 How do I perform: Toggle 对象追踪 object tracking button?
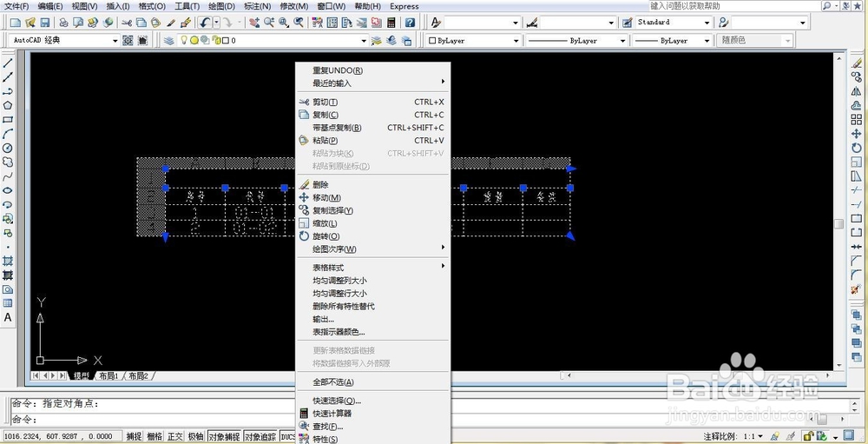point(260,437)
